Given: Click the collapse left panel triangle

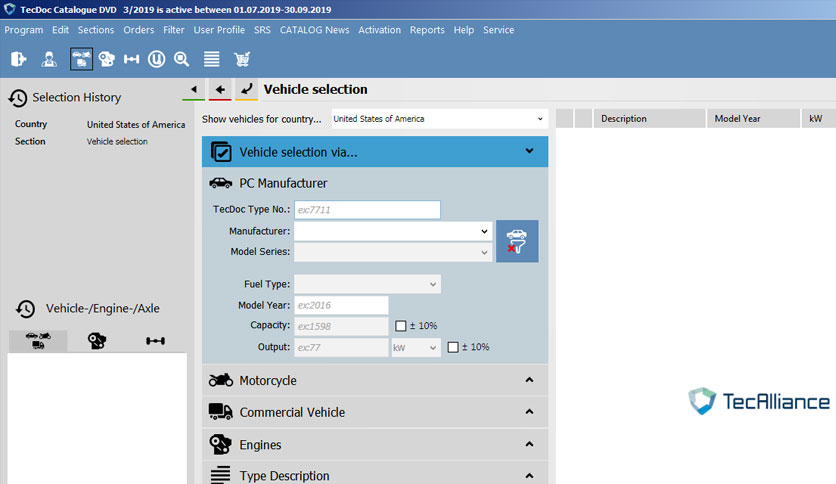Looking at the screenshot, I should coord(194,89).
